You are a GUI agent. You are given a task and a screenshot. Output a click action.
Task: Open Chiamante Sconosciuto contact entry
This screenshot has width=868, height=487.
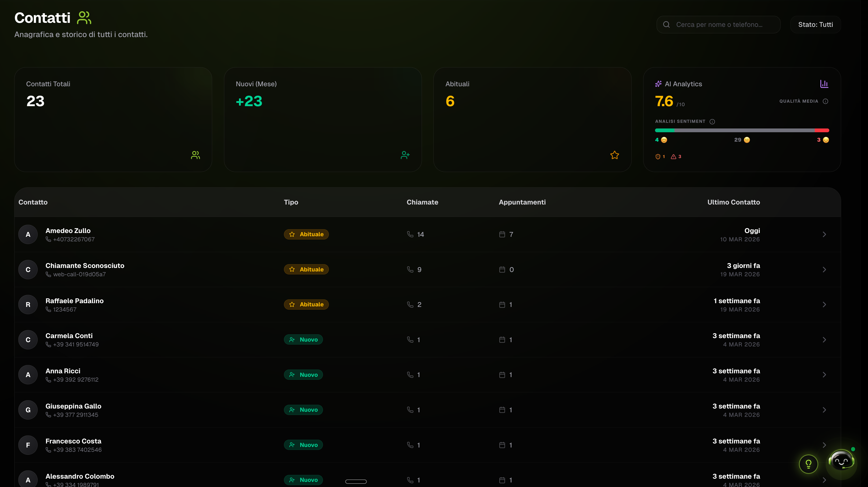click(85, 266)
